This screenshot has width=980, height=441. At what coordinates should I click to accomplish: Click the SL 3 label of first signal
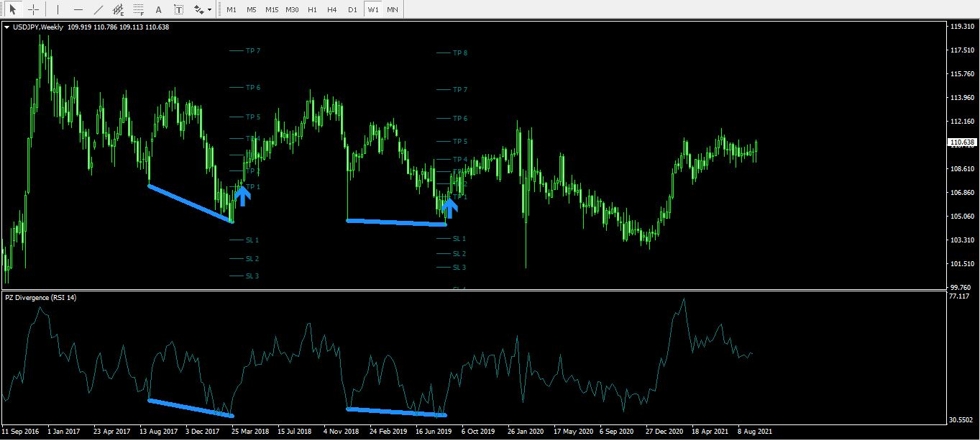coord(252,276)
